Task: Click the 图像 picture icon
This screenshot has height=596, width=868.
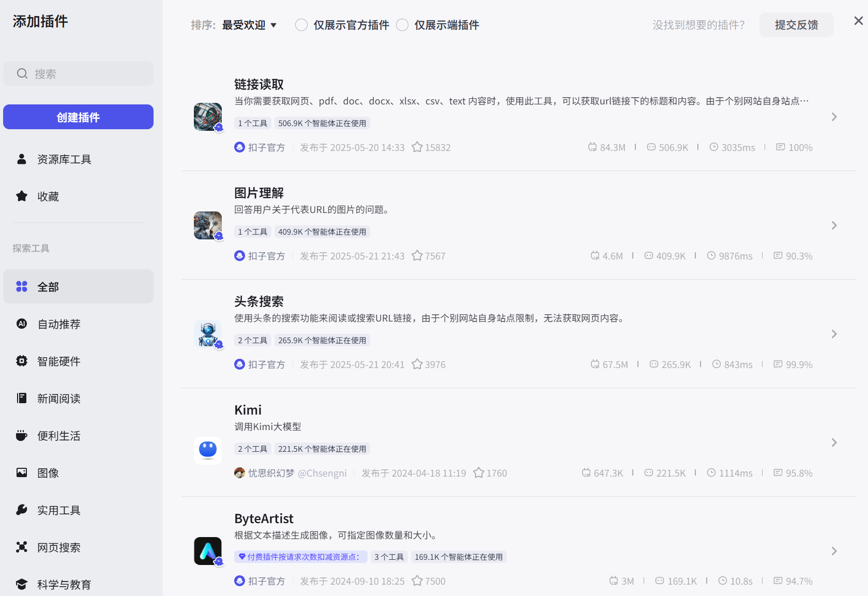Action: coord(22,472)
